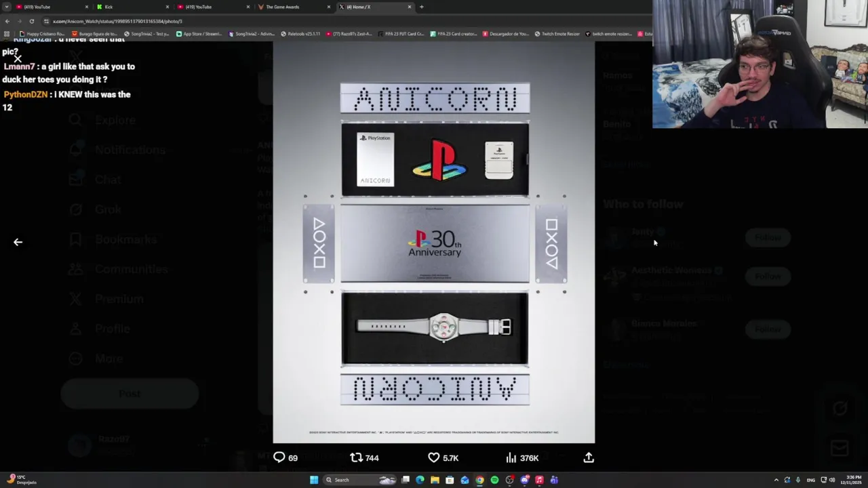868x488 pixels.
Task: Switch to the third tab, (419) YouTube
Action: coord(213,7)
